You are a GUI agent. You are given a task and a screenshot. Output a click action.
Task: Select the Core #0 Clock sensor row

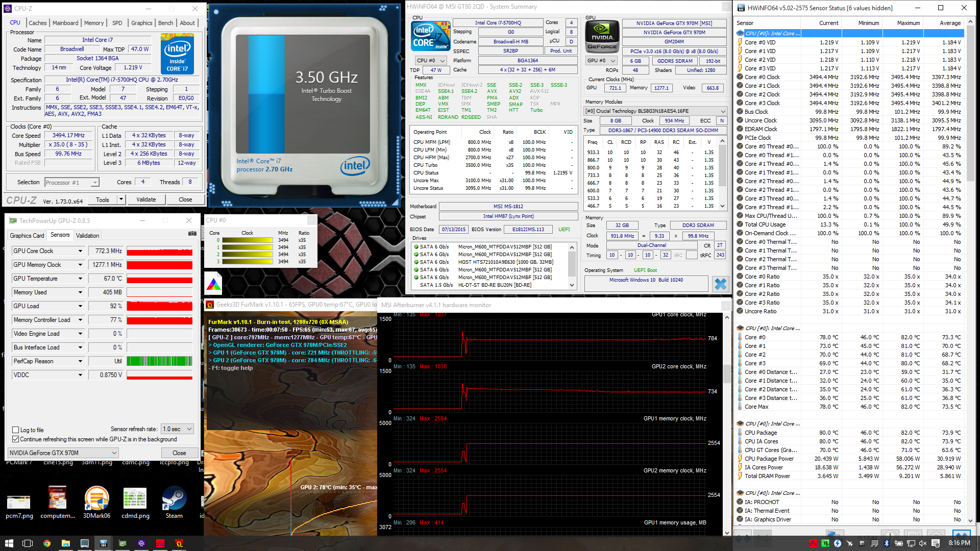point(849,77)
